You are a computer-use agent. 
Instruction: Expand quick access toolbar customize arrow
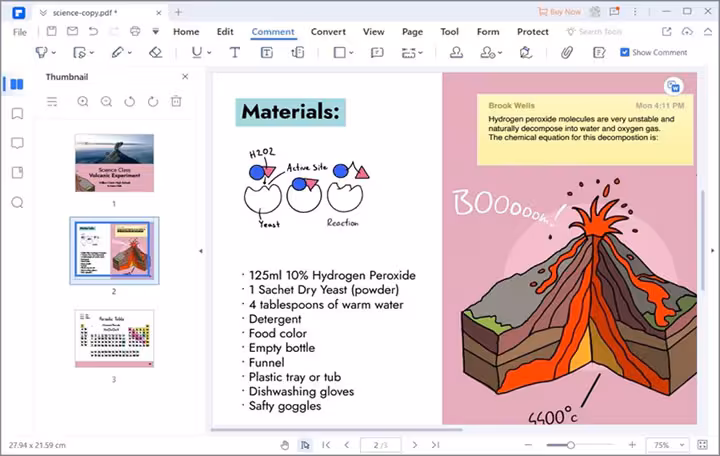(x=156, y=31)
